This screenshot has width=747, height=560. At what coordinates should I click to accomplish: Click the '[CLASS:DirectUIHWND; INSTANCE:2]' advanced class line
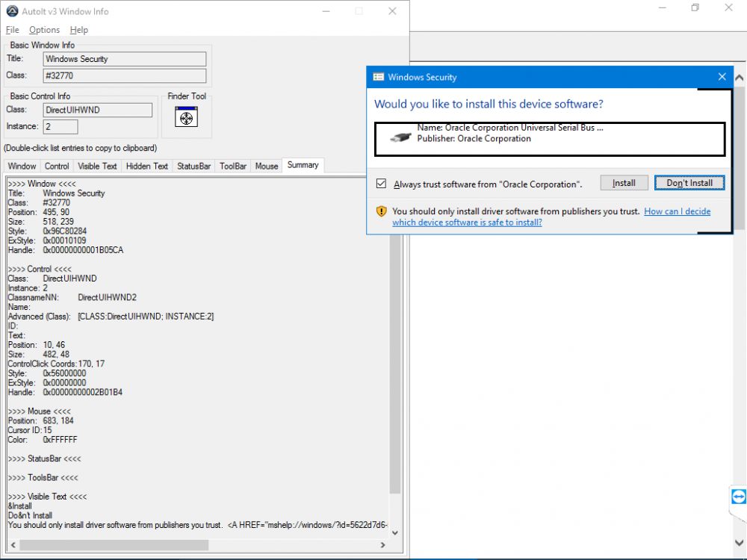coord(111,317)
